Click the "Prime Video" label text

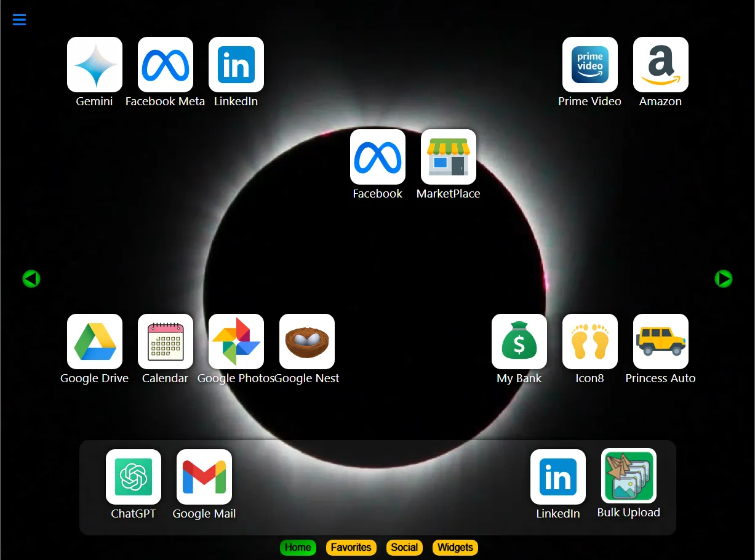[x=590, y=102]
